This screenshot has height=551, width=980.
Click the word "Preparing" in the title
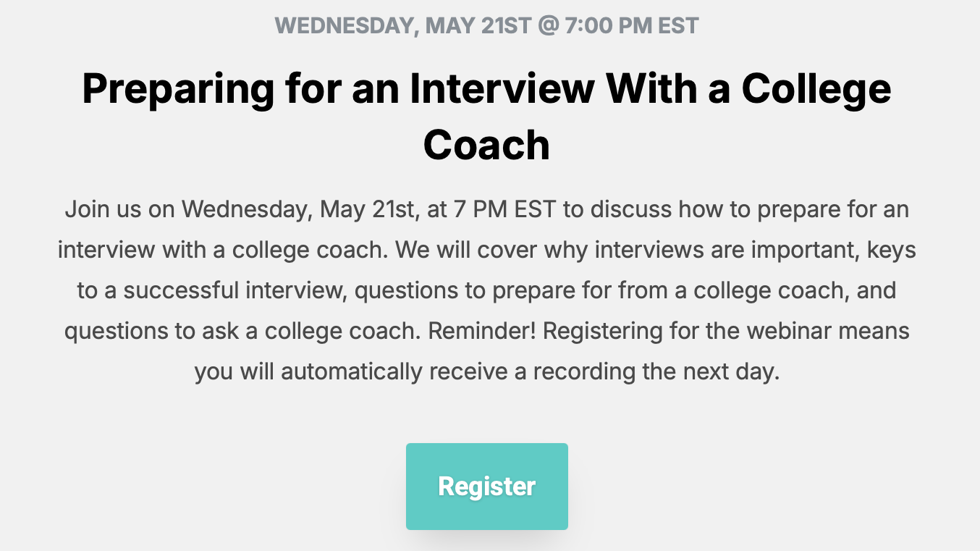(x=178, y=88)
